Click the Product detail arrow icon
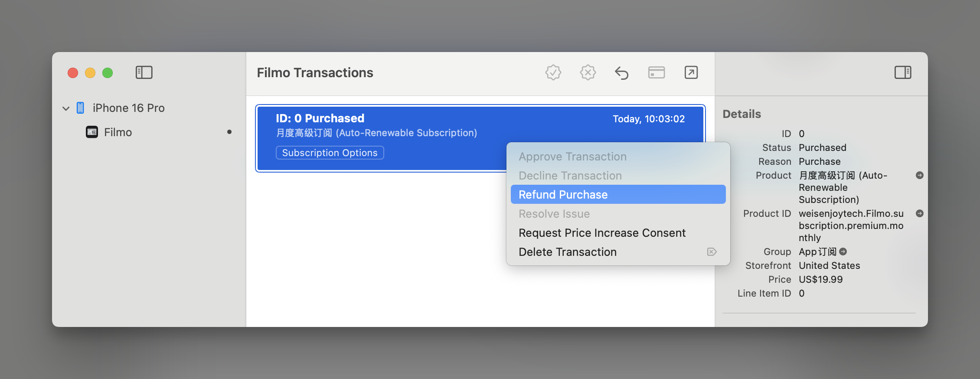 pos(919,175)
